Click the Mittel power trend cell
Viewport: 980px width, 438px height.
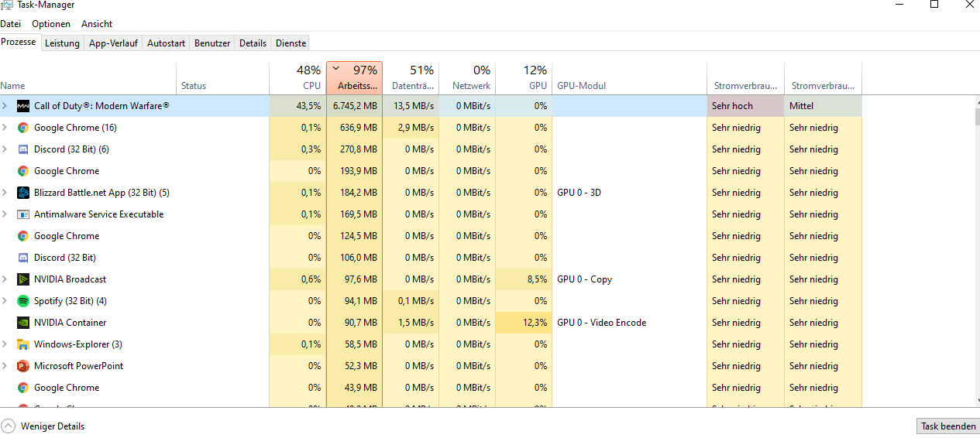click(x=823, y=106)
